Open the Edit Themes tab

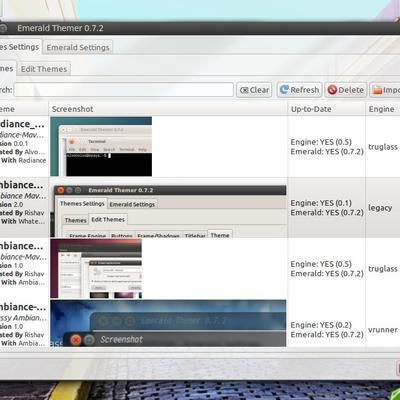coord(44,69)
